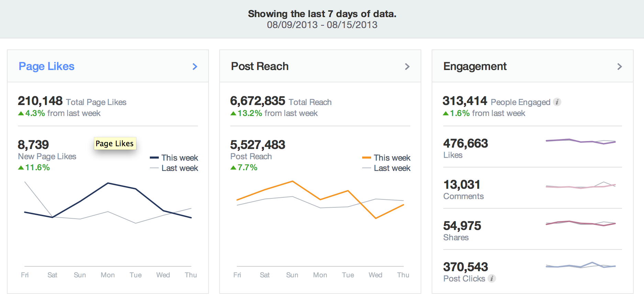
Task: Click the Comments sparkline chart
Action: pos(580,186)
